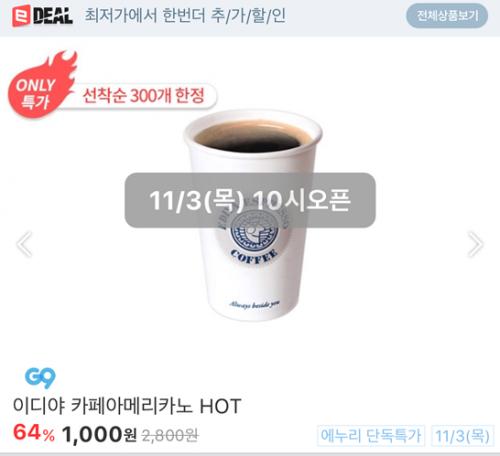Viewport: 500px width, 456px height.
Task: Click the G9 shop logo
Action: (40, 378)
